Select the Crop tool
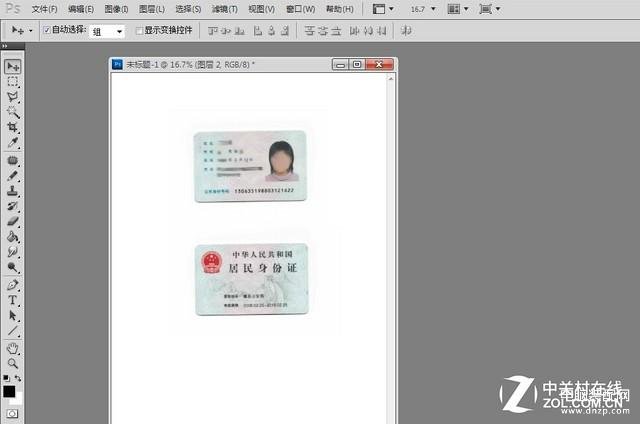Viewport: 640px width, 424px height. click(x=13, y=127)
